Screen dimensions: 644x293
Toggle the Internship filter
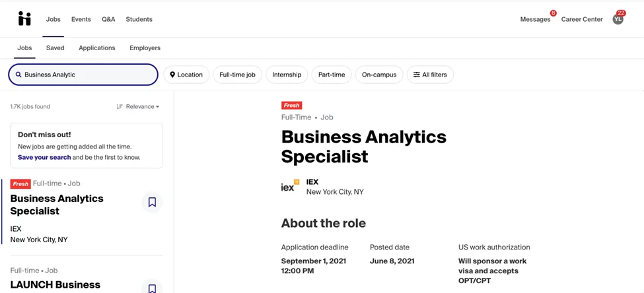(x=287, y=75)
